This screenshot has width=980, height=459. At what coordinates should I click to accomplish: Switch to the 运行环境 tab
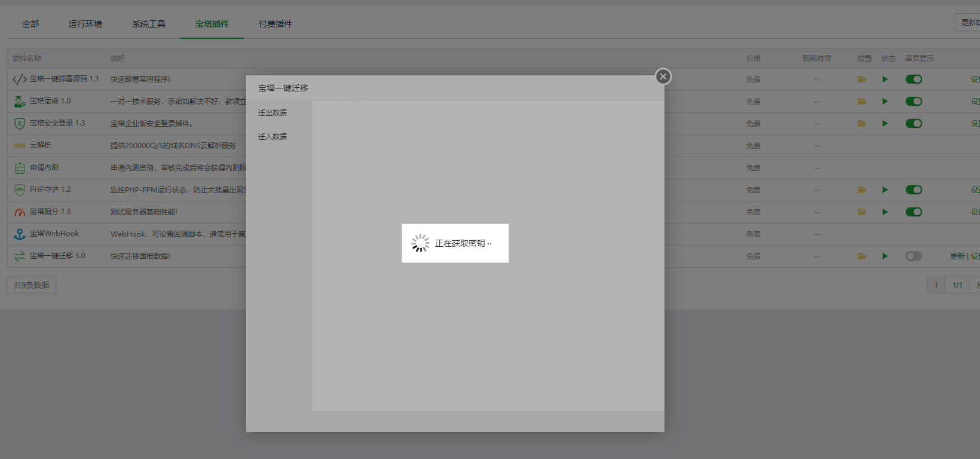pyautogui.click(x=85, y=24)
